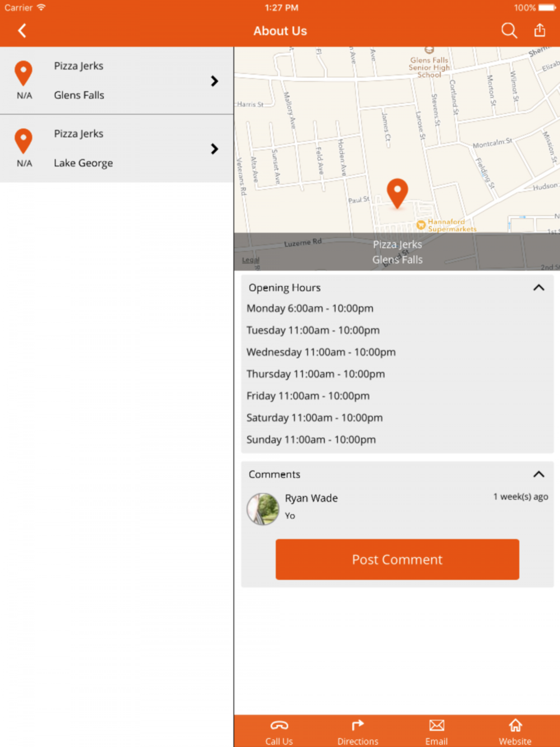This screenshot has width=560, height=747.
Task: Go back using the header arrow
Action: click(x=22, y=31)
